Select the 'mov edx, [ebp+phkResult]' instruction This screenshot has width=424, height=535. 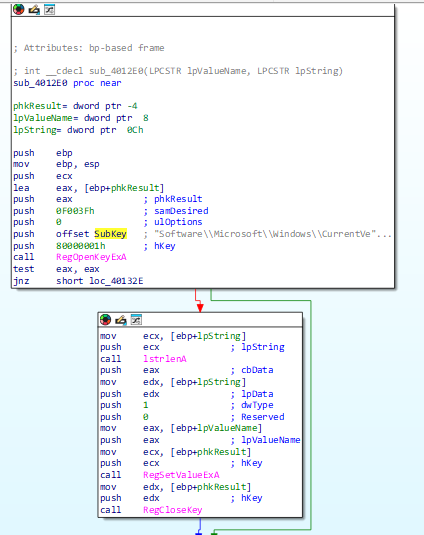click(x=176, y=487)
